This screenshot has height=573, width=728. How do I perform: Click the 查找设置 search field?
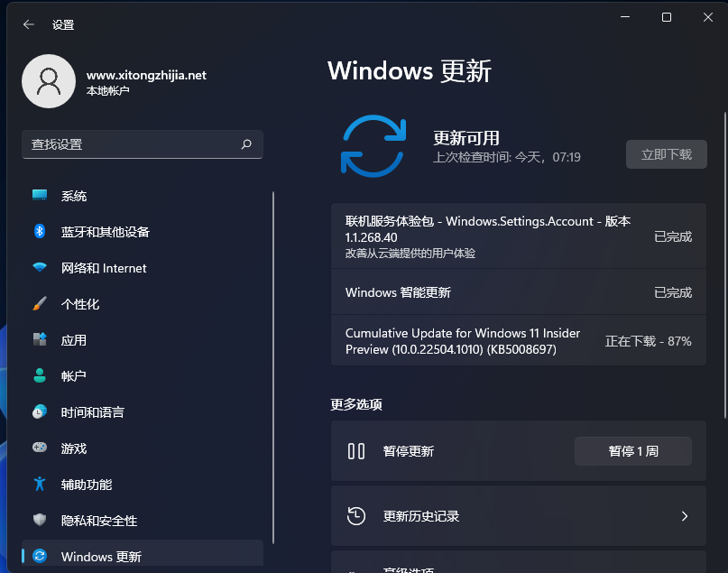pyautogui.click(x=135, y=144)
